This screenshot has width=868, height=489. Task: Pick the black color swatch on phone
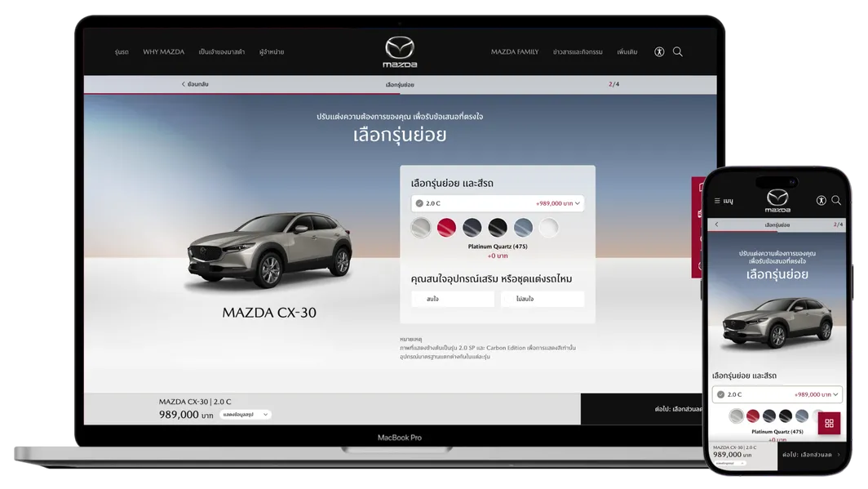pyautogui.click(x=786, y=416)
